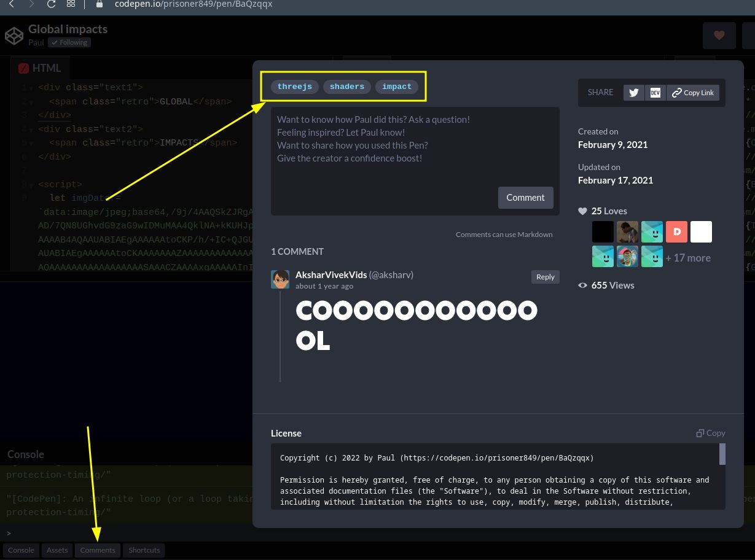Open the threejs tag
755x560 pixels.
(x=294, y=87)
